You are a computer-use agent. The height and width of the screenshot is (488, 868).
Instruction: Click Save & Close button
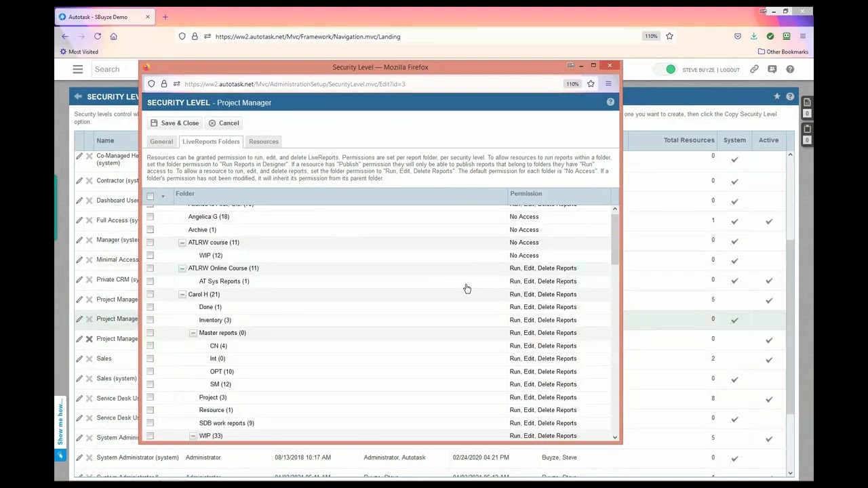click(175, 123)
